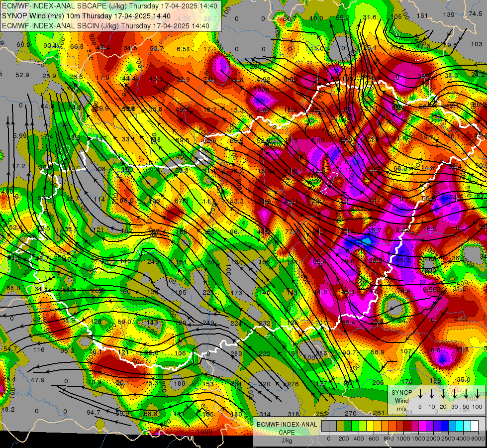Click the map value 47.9
The height and width of the screenshot is (448, 487).
(38, 380)
